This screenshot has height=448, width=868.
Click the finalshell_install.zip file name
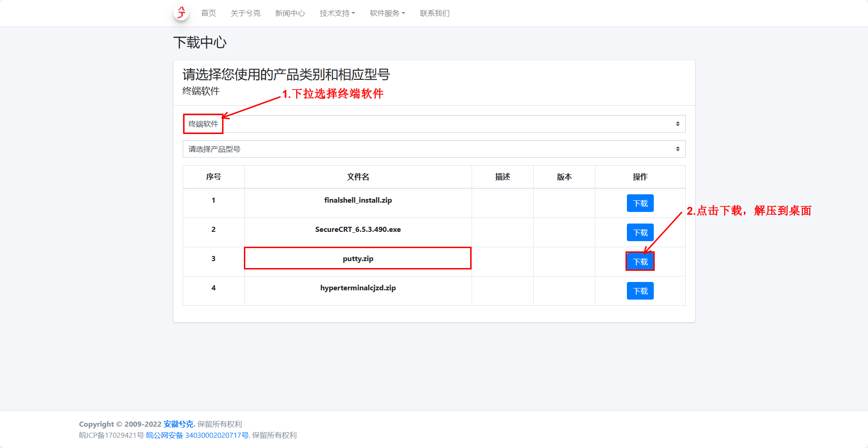[x=357, y=200]
